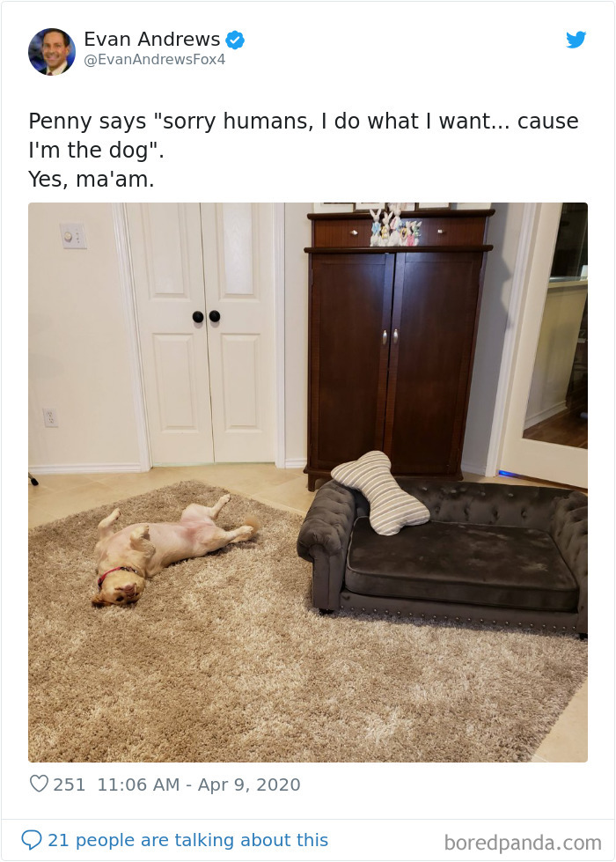Click the wall light switch in photo
Viewport: 616px width, 862px height.
[x=73, y=236]
